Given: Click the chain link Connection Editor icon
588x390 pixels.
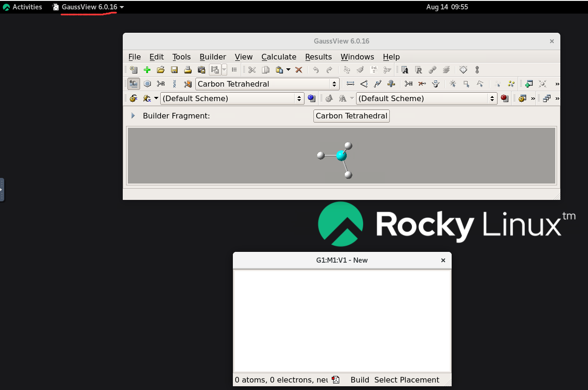Looking at the screenshot, I should 432,70.
